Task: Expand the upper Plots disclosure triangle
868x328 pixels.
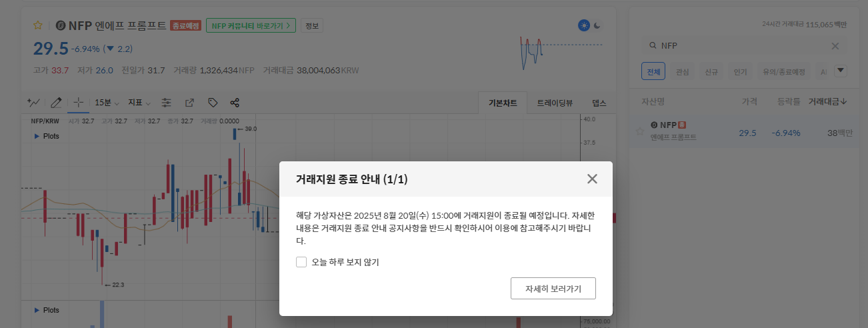Action: [37, 136]
